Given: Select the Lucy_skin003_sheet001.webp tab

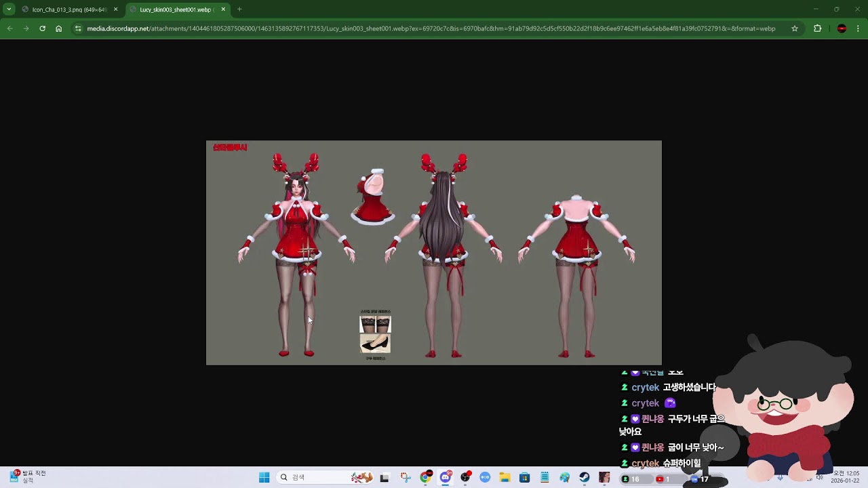Looking at the screenshot, I should [178, 9].
